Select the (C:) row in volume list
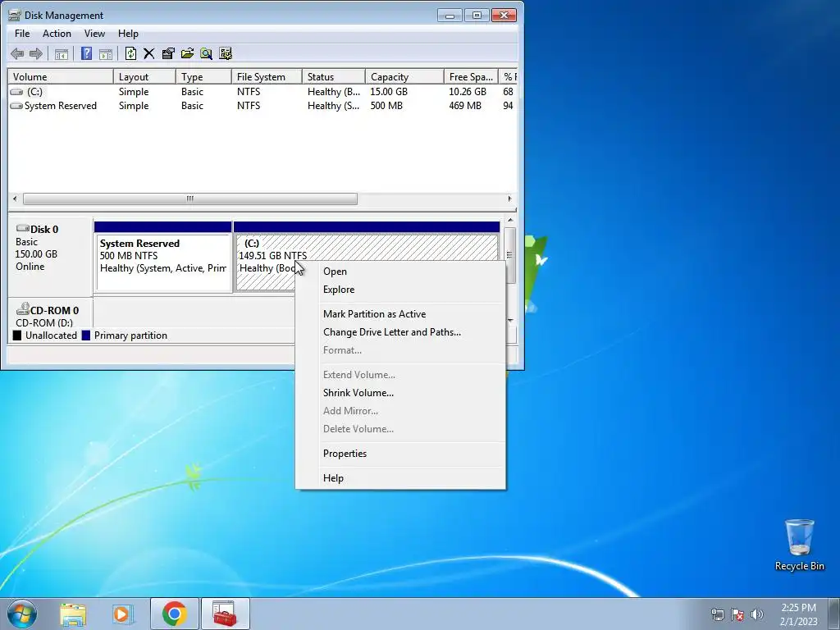The image size is (840, 630). [262, 92]
